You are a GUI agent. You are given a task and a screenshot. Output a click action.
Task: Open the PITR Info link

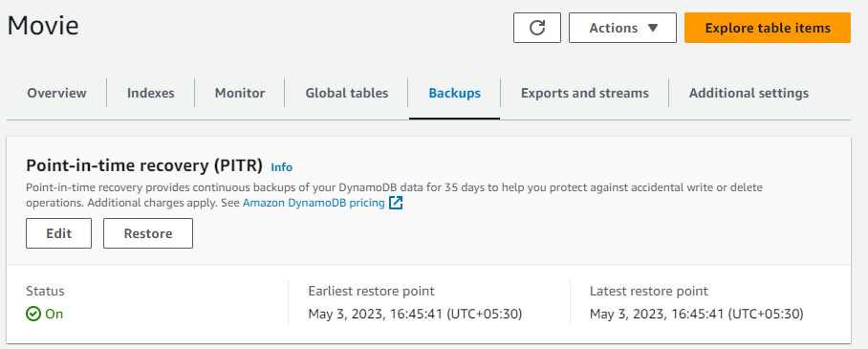[281, 167]
